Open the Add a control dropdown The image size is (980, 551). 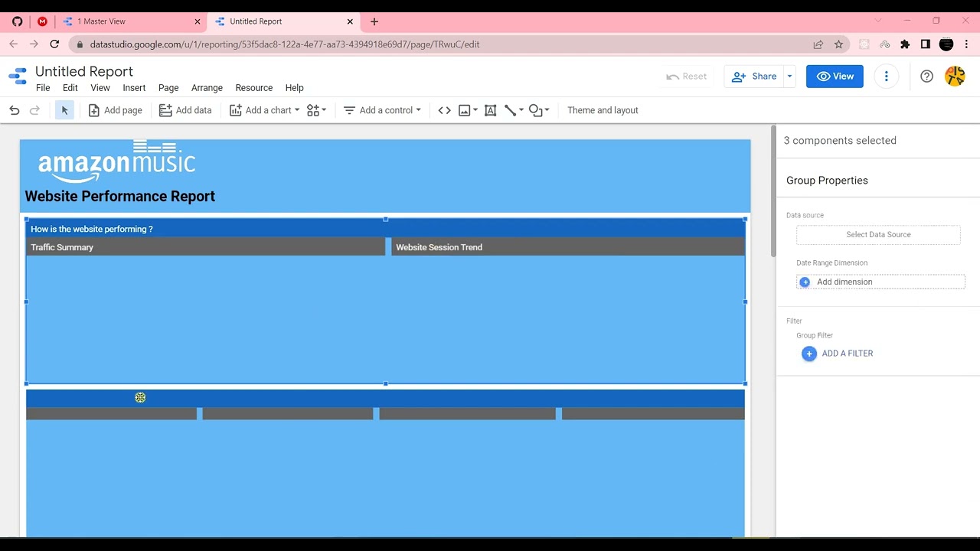point(382,110)
